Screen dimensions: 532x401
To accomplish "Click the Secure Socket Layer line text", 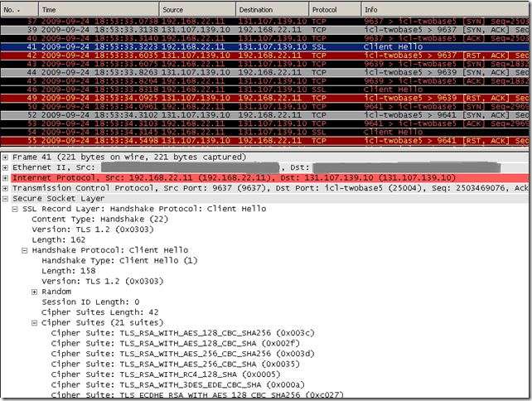I will [x=58, y=199].
